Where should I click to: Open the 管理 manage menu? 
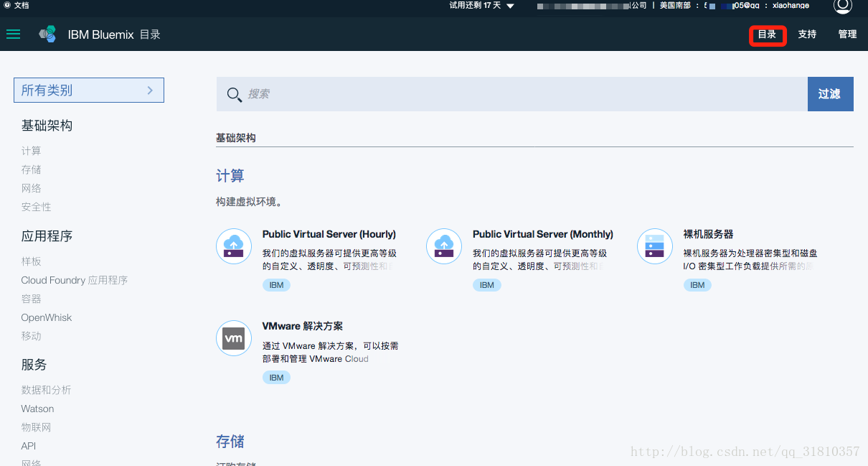pos(847,34)
